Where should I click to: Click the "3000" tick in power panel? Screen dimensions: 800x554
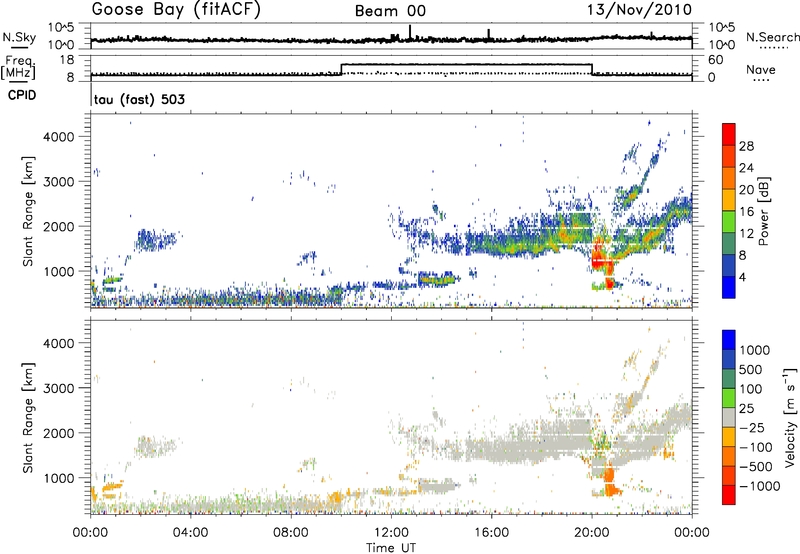click(59, 182)
